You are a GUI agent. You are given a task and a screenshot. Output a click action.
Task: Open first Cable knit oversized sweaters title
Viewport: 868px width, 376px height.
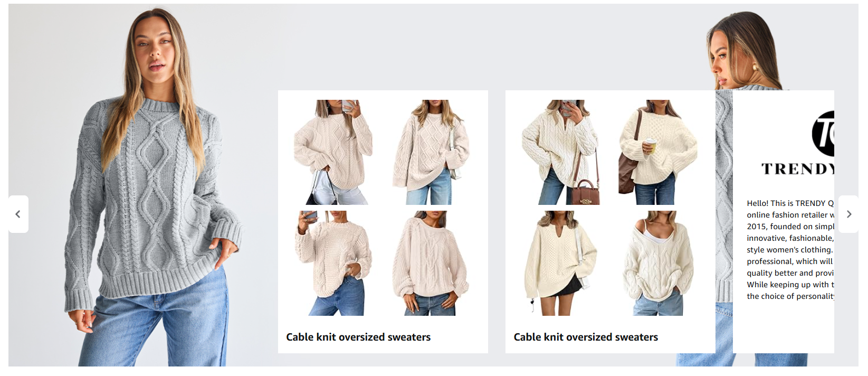[x=358, y=337]
